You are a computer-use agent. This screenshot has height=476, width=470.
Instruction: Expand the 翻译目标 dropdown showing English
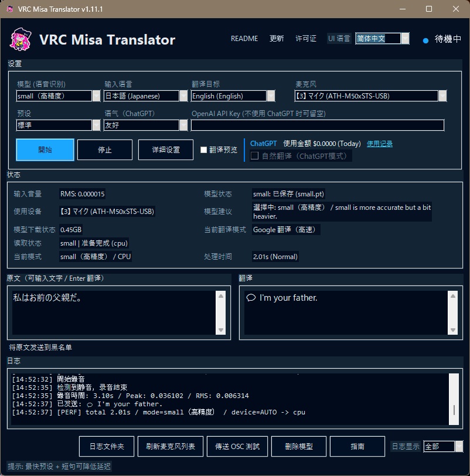point(233,96)
